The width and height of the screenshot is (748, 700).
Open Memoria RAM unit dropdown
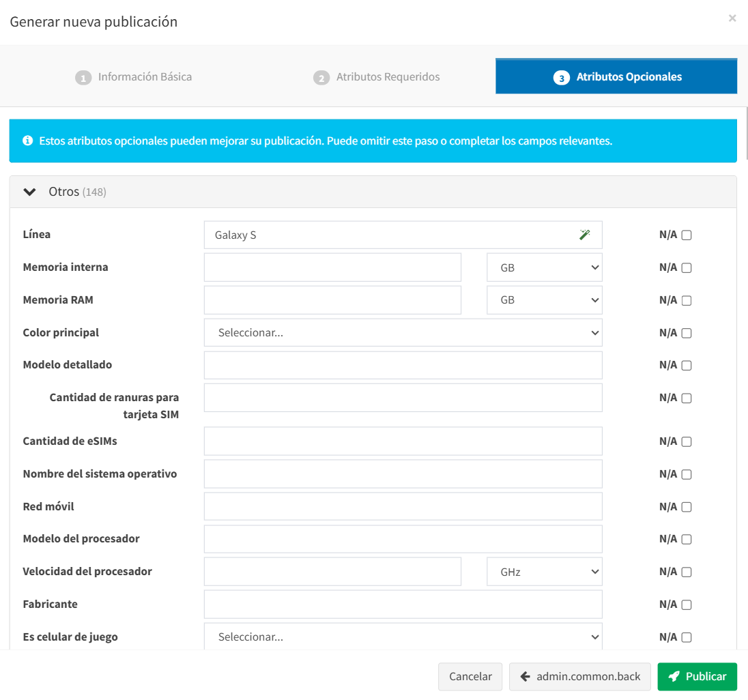point(544,300)
